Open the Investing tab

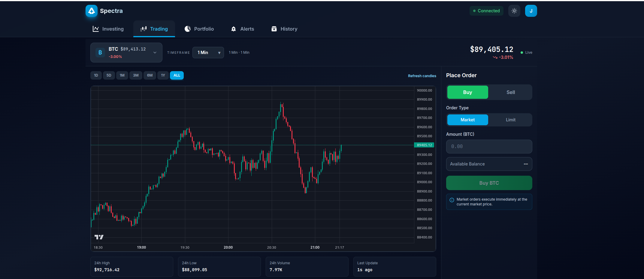click(108, 29)
